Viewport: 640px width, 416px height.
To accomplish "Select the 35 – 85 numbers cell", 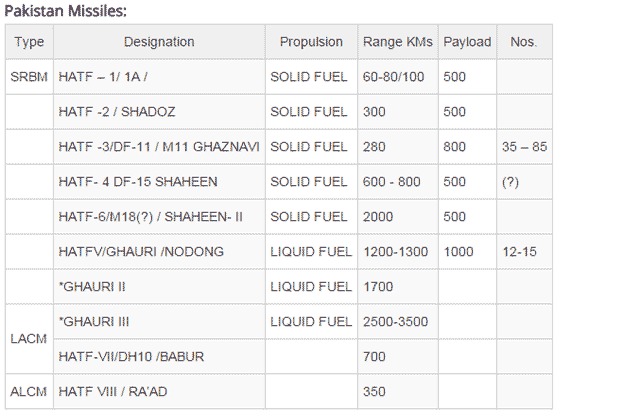I will [x=524, y=147].
